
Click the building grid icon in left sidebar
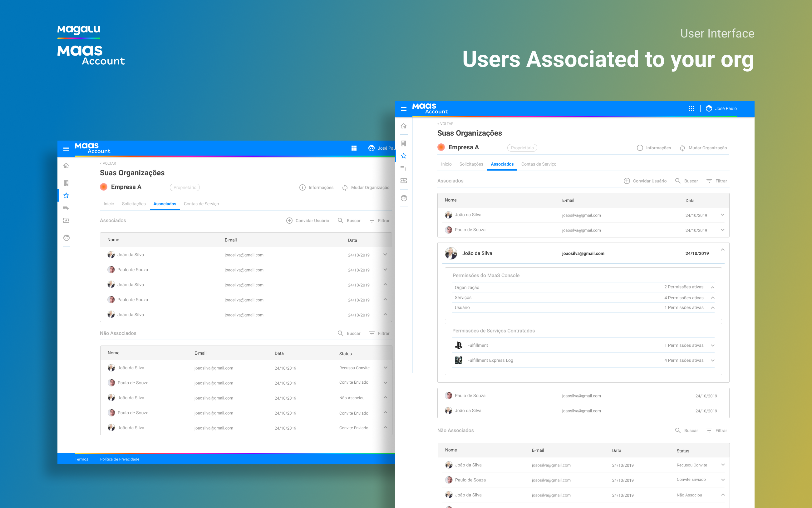[x=66, y=183]
